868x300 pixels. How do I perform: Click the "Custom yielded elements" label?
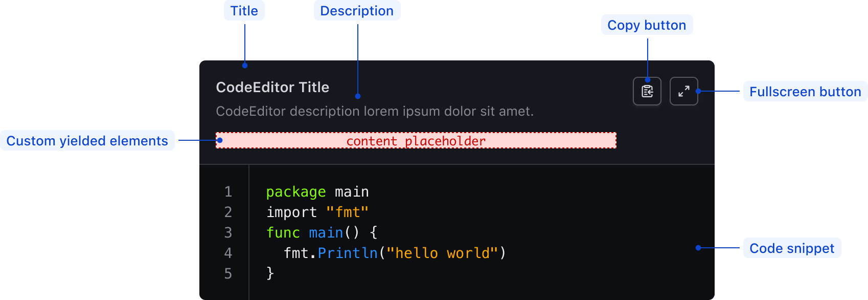pyautogui.click(x=87, y=141)
